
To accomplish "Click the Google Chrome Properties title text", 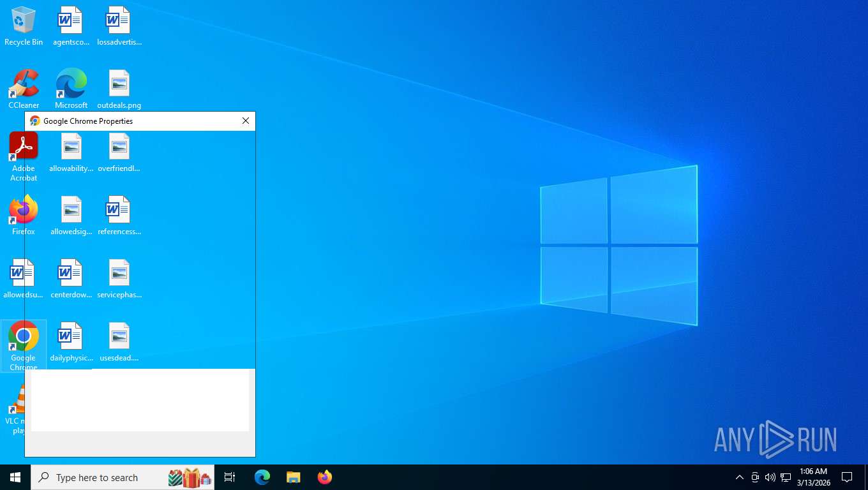I will (x=88, y=121).
